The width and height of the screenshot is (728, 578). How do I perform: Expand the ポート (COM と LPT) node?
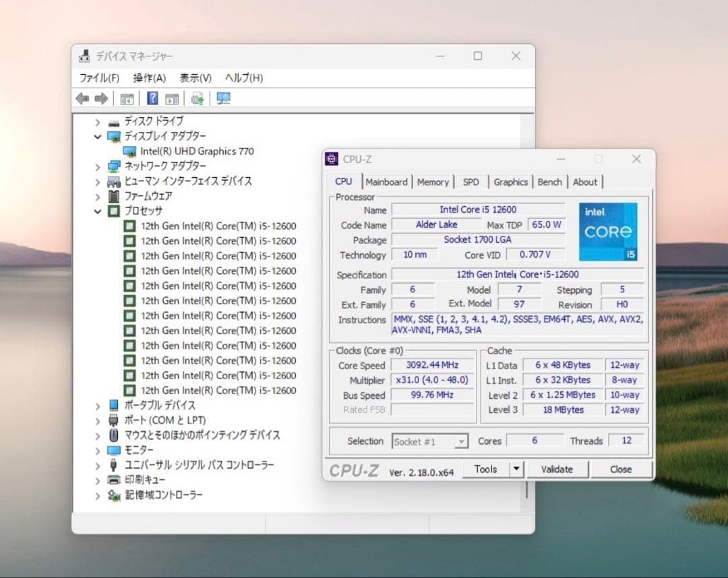point(98,421)
